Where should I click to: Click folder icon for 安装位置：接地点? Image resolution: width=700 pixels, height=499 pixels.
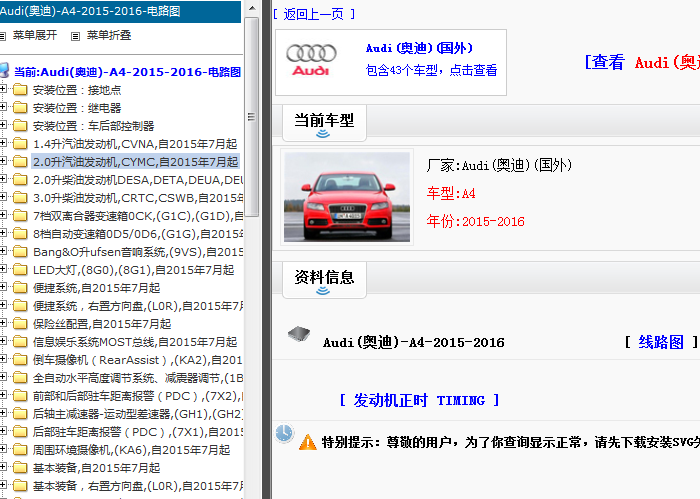coord(20,90)
